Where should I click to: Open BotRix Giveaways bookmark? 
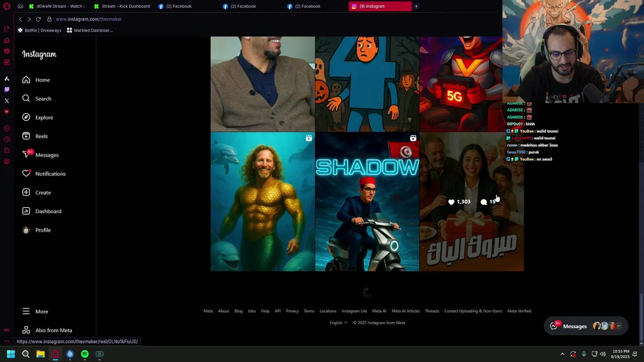click(39, 30)
